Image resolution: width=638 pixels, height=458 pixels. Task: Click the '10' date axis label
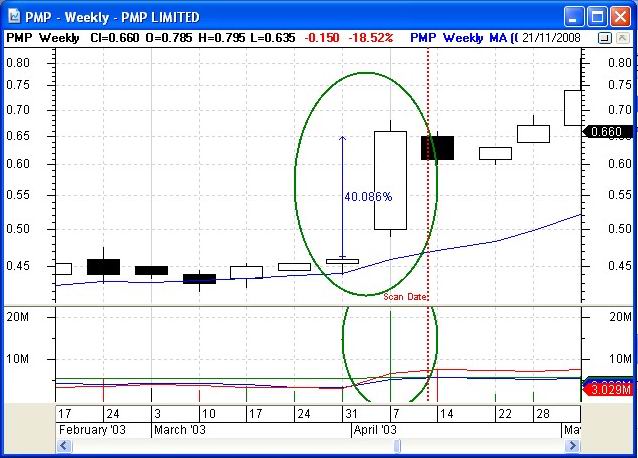click(208, 414)
